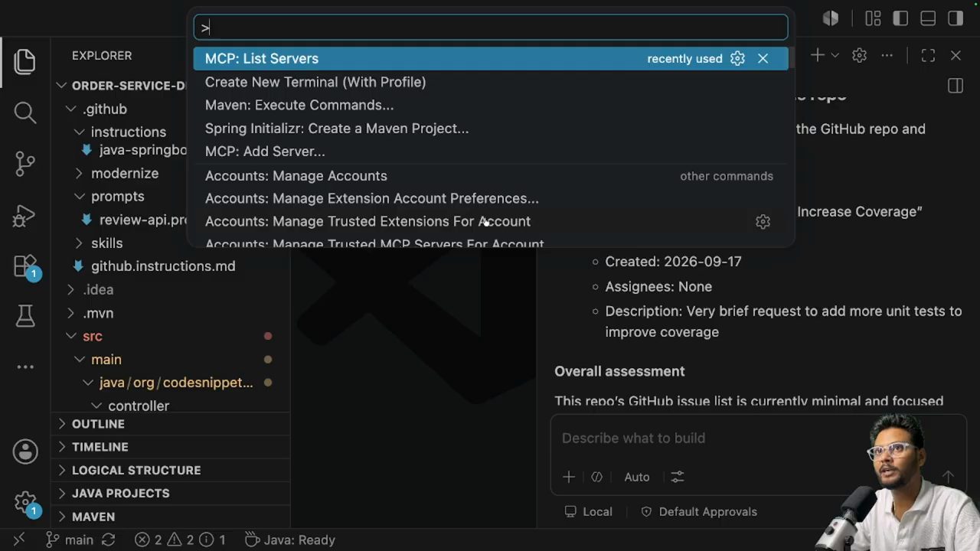Click Java: Ready status item
Image resolution: width=980 pixels, height=551 pixels.
point(289,540)
